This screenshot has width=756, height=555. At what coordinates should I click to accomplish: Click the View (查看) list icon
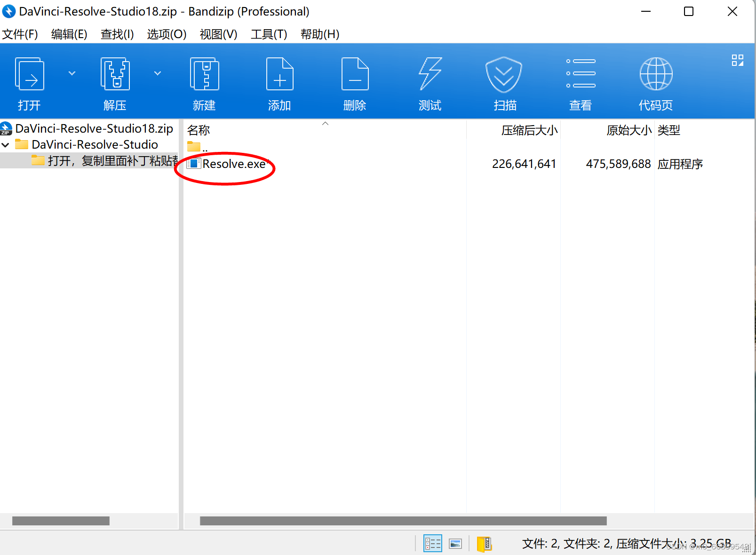coord(581,73)
